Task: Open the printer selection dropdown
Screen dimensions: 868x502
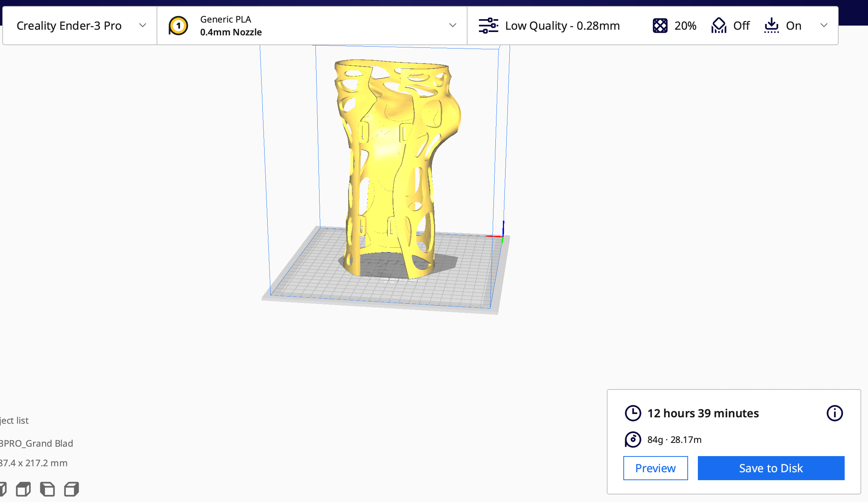Action: (142, 26)
